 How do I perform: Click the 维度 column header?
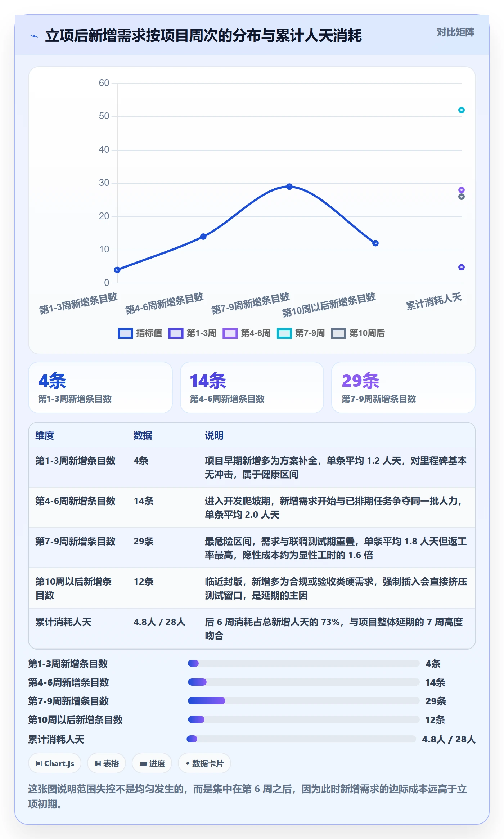(x=45, y=435)
